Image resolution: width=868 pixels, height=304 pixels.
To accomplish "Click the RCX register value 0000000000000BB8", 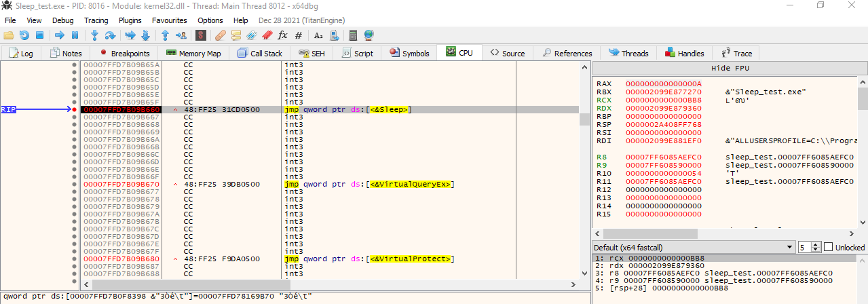I will point(663,100).
